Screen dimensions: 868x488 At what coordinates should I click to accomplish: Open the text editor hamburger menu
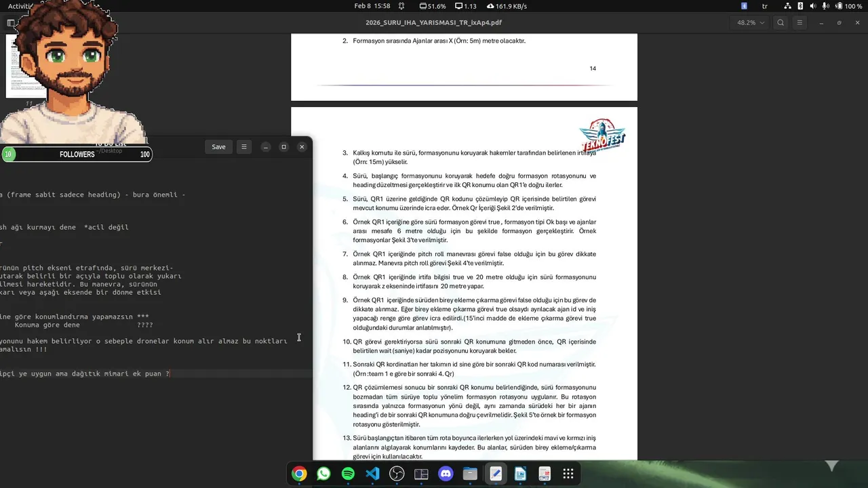[244, 146]
